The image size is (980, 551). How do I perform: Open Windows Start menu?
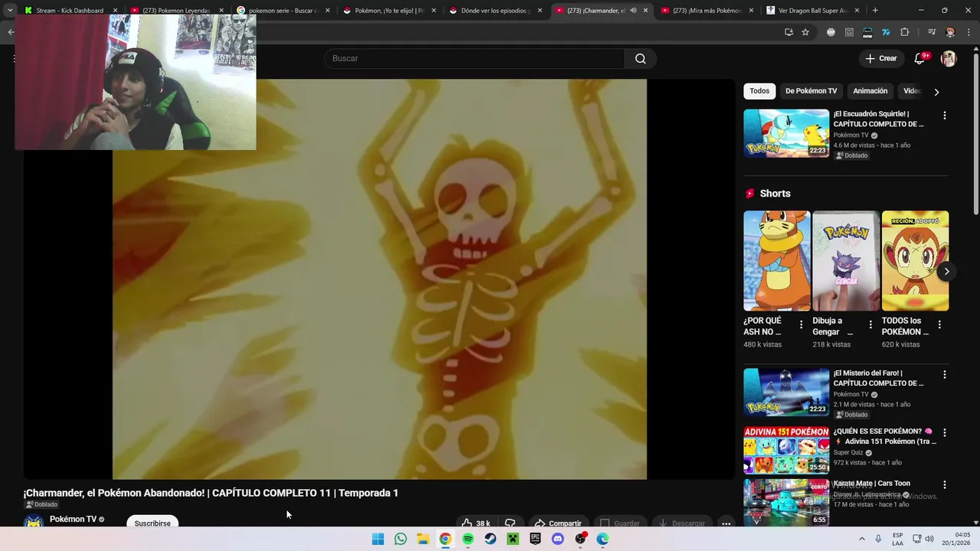tap(377, 539)
